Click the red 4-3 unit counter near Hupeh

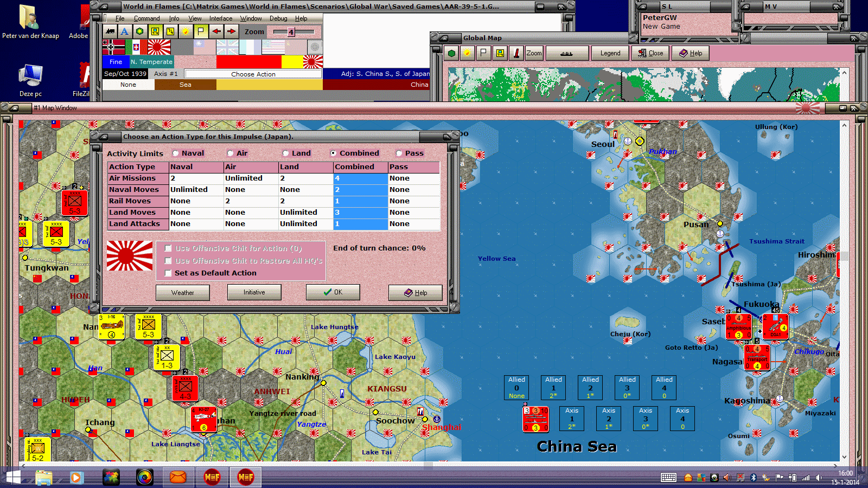click(x=186, y=388)
